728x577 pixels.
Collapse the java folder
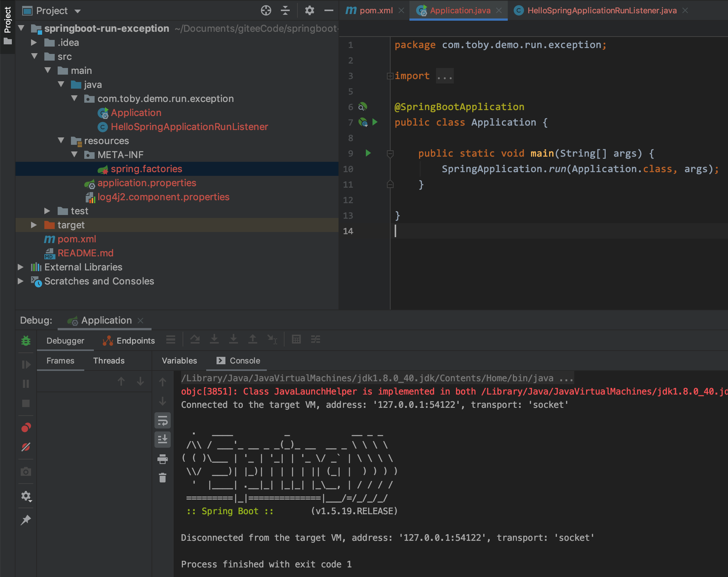[61, 84]
